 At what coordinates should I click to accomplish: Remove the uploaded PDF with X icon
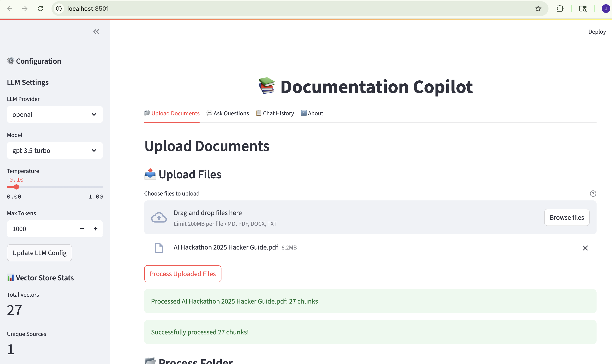(585, 248)
